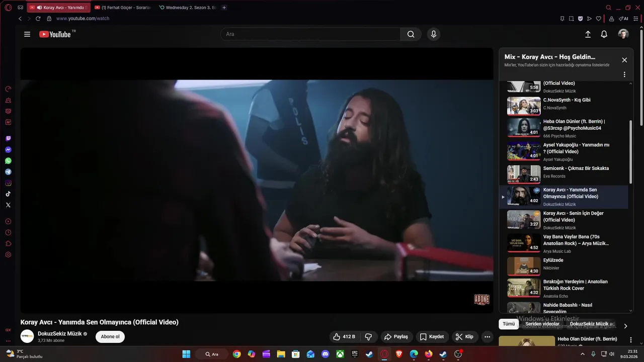This screenshot has height=362, width=644.
Task: Open Messenger from the Opera sidebar
Action: pyautogui.click(x=8, y=150)
